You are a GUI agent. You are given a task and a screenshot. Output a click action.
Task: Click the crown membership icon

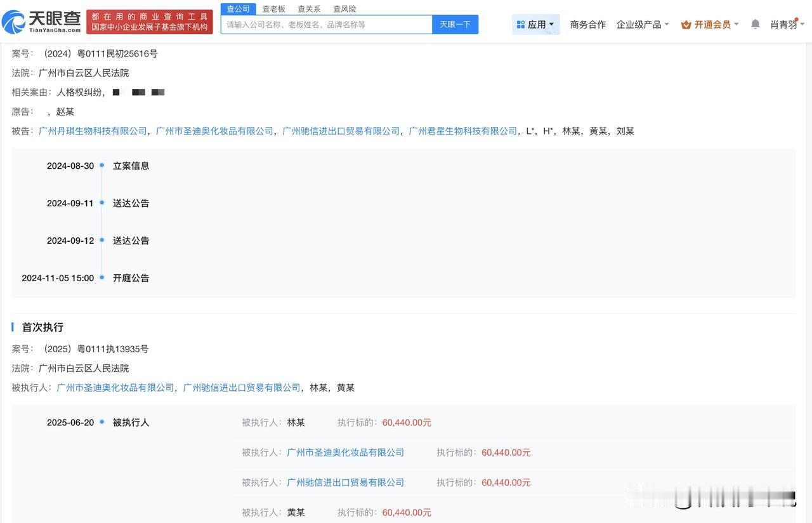[x=686, y=25]
